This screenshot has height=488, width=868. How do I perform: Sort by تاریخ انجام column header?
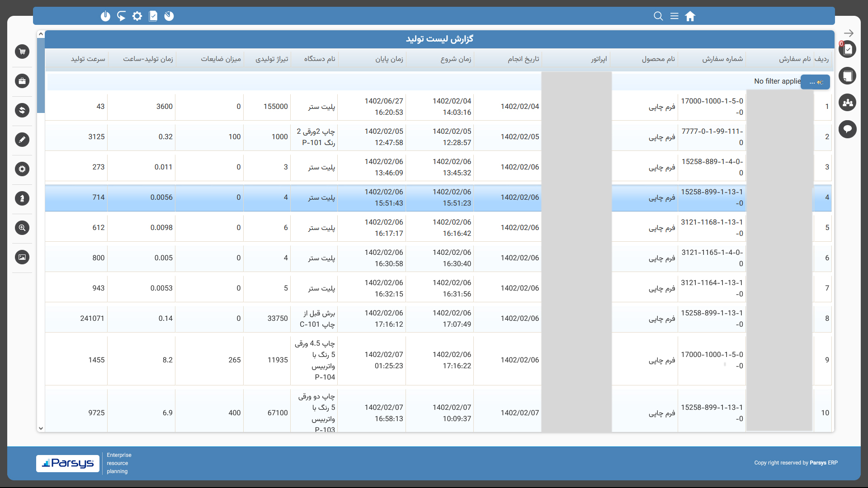(x=523, y=59)
